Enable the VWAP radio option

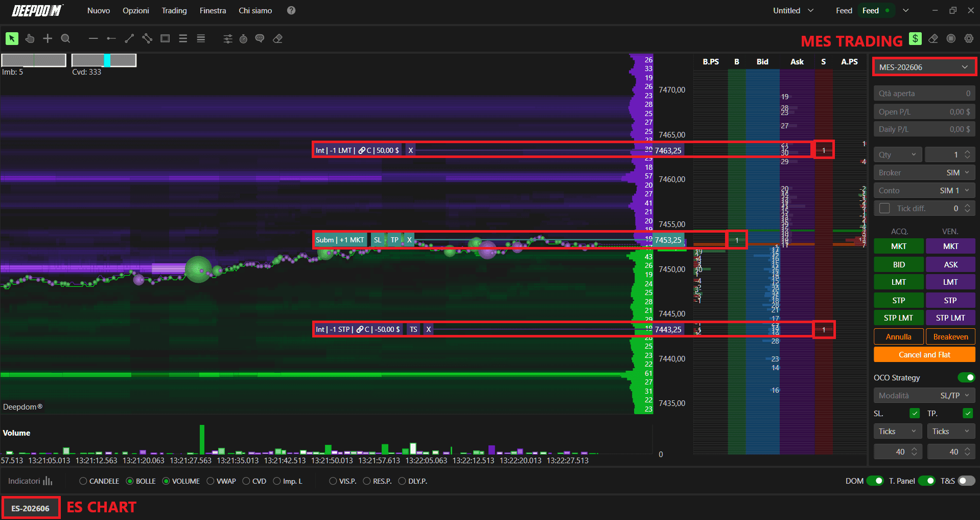[x=211, y=481]
